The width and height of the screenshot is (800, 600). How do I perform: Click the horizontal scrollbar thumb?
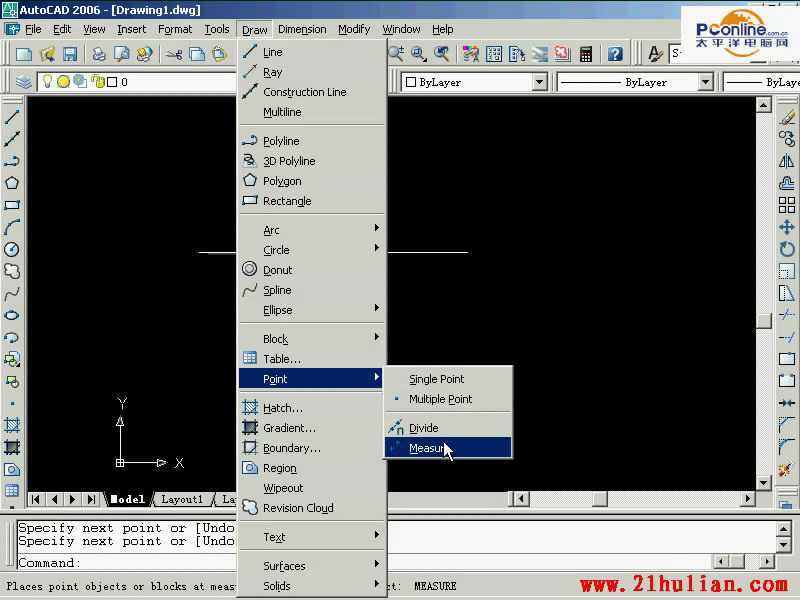coord(599,498)
